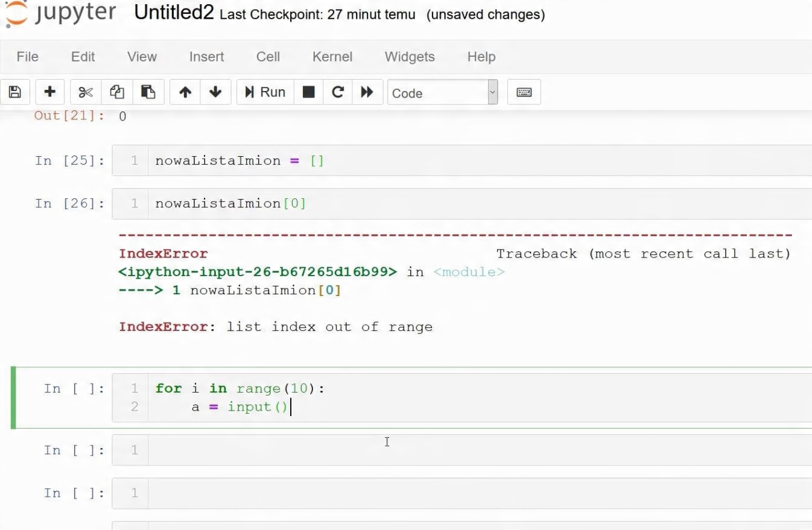Cut selected cells with scissors icon
The height and width of the screenshot is (530, 812).
[86, 92]
